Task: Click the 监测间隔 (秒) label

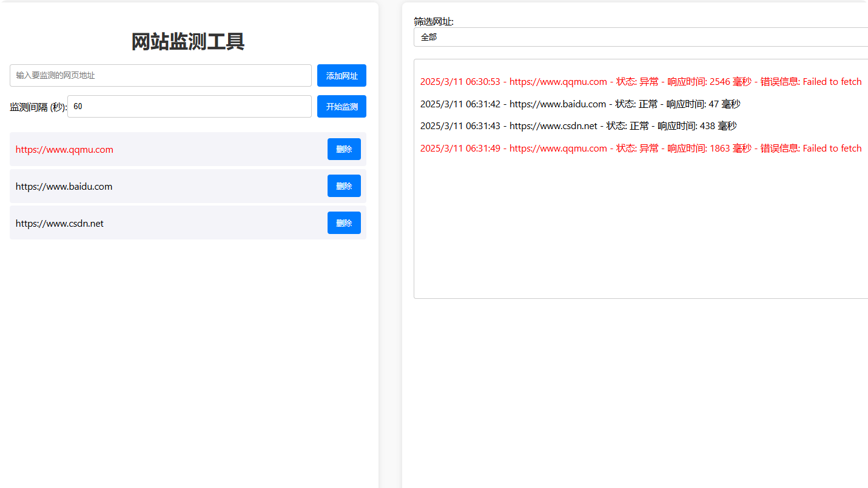Action: [x=38, y=107]
